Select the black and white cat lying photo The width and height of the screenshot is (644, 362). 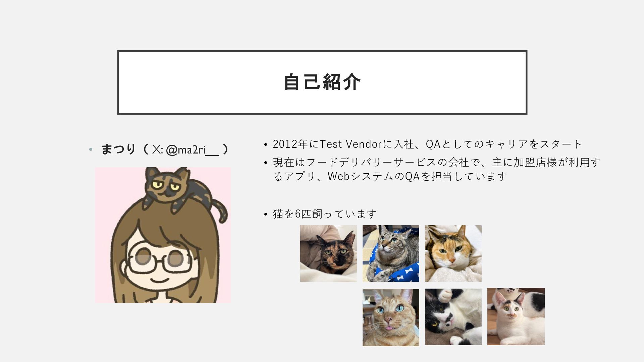point(453,317)
